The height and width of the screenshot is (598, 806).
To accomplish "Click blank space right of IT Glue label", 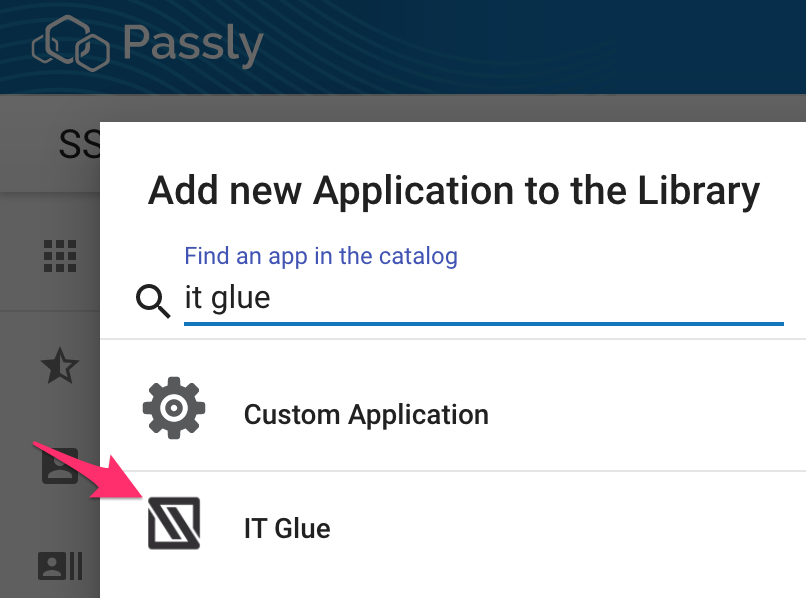I will pos(565,529).
